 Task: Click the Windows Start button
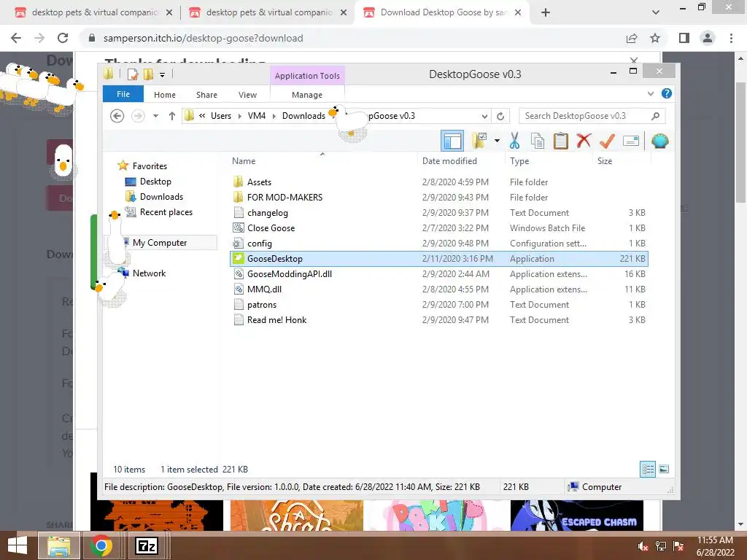tap(18, 545)
